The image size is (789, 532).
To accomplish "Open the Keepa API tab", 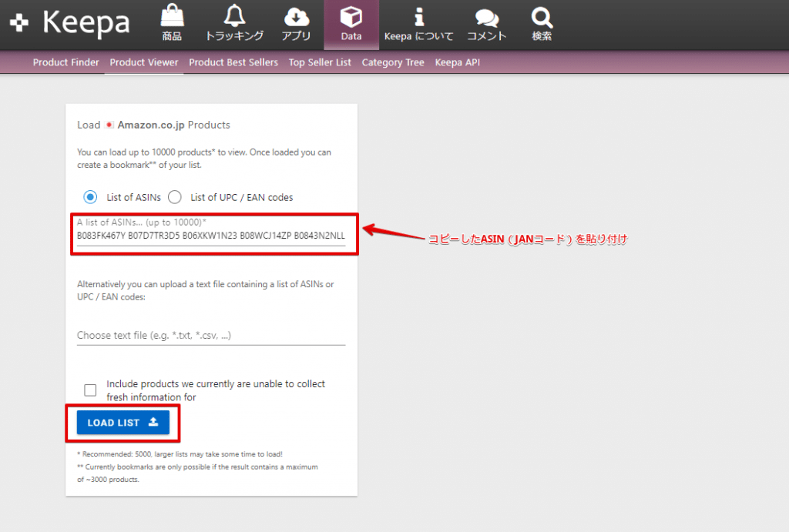I will (457, 62).
